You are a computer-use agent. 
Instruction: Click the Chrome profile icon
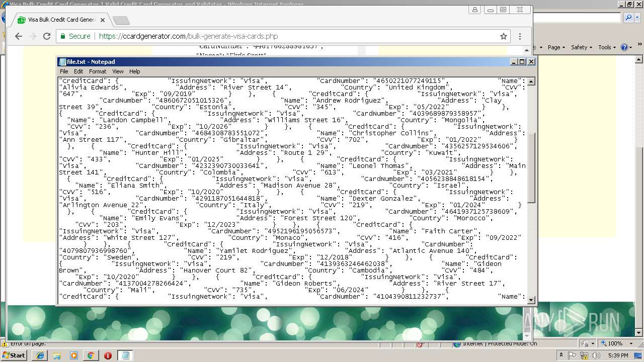pos(474,10)
